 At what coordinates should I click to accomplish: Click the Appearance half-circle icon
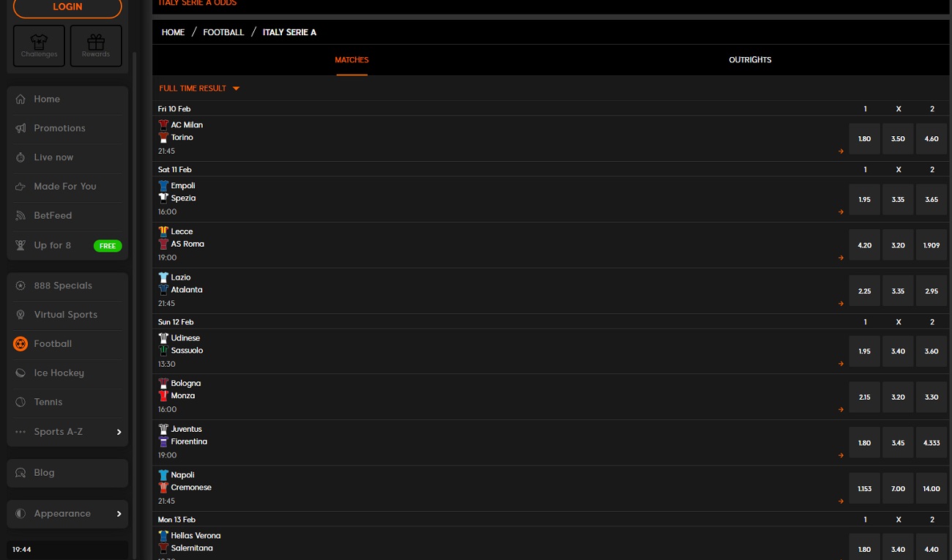click(21, 514)
